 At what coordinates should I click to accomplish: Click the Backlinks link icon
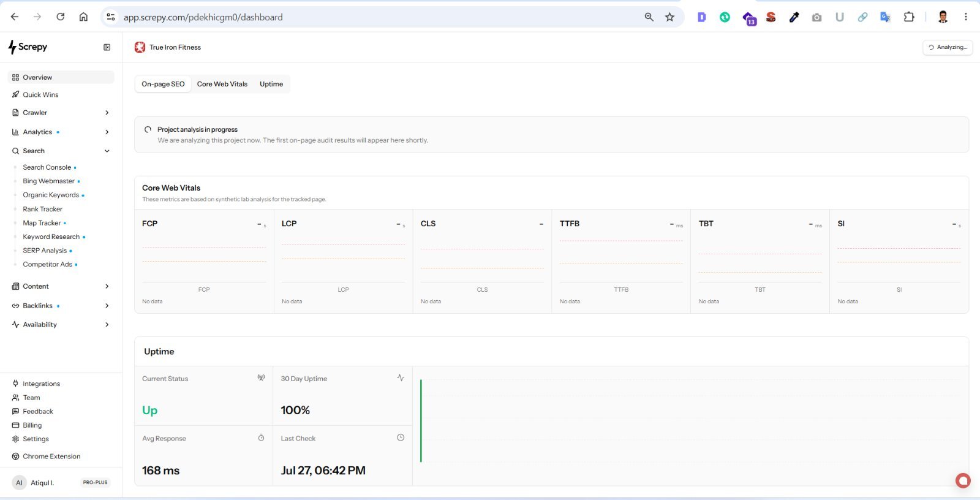coord(15,306)
